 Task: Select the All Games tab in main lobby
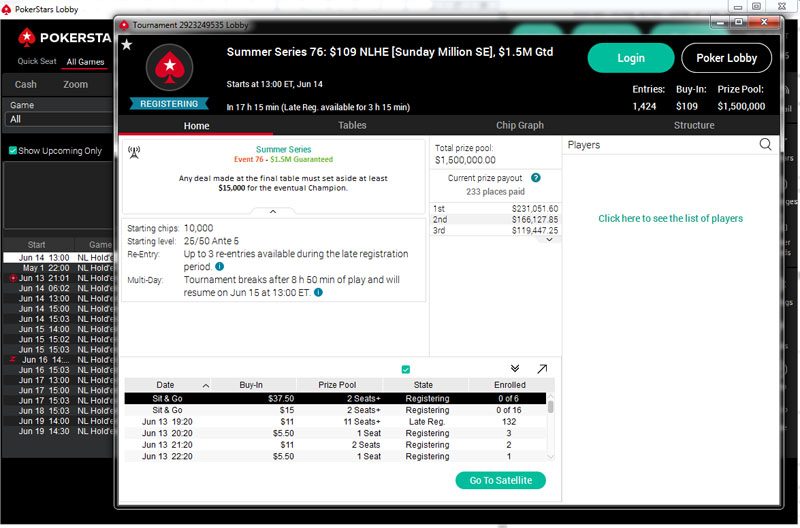point(85,62)
